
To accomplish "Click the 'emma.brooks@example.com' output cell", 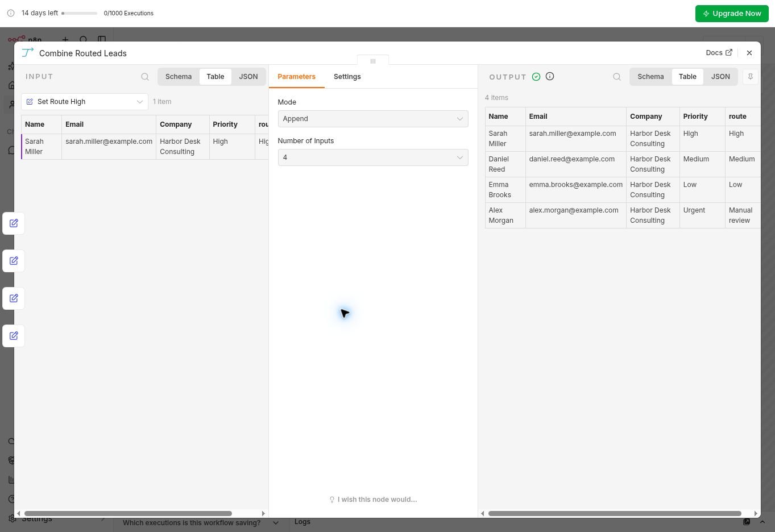I will [x=576, y=190].
